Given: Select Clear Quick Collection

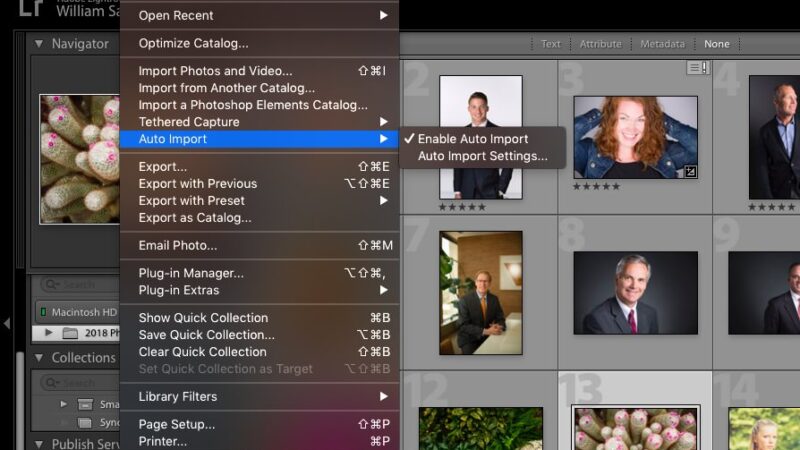Looking at the screenshot, I should pyautogui.click(x=259, y=352).
